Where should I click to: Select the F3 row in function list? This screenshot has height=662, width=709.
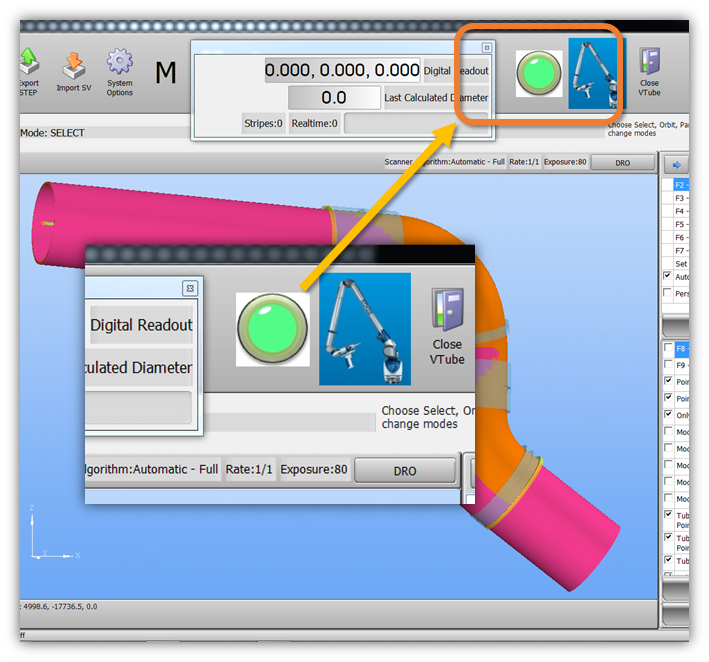tap(685, 198)
